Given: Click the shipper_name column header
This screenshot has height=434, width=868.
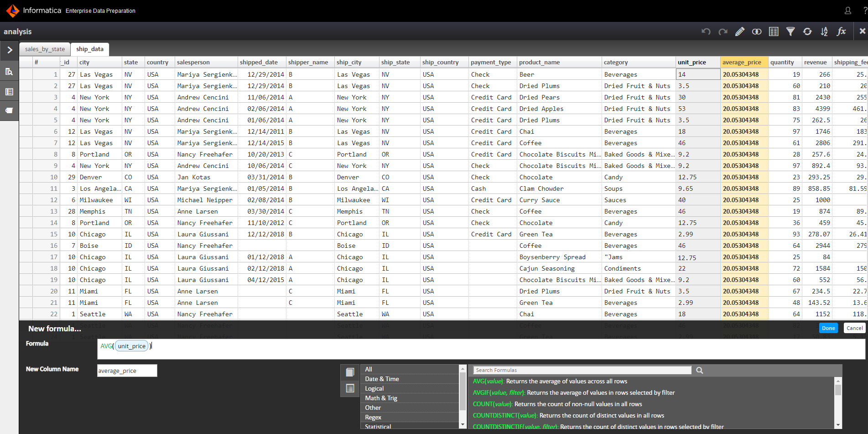Looking at the screenshot, I should coord(310,62).
